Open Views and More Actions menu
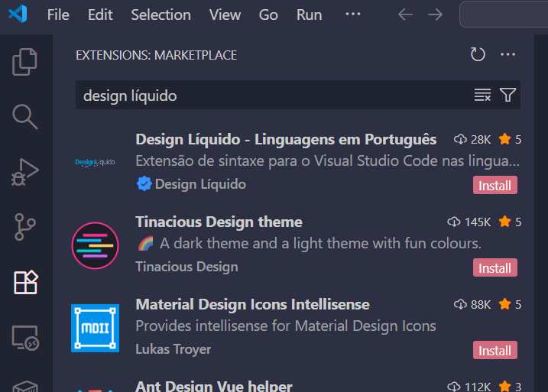The image size is (548, 392). [x=507, y=54]
